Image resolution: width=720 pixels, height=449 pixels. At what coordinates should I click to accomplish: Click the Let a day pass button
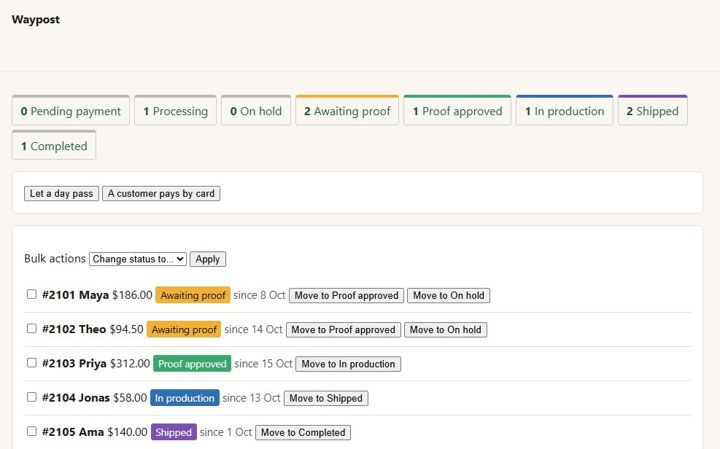pos(62,193)
